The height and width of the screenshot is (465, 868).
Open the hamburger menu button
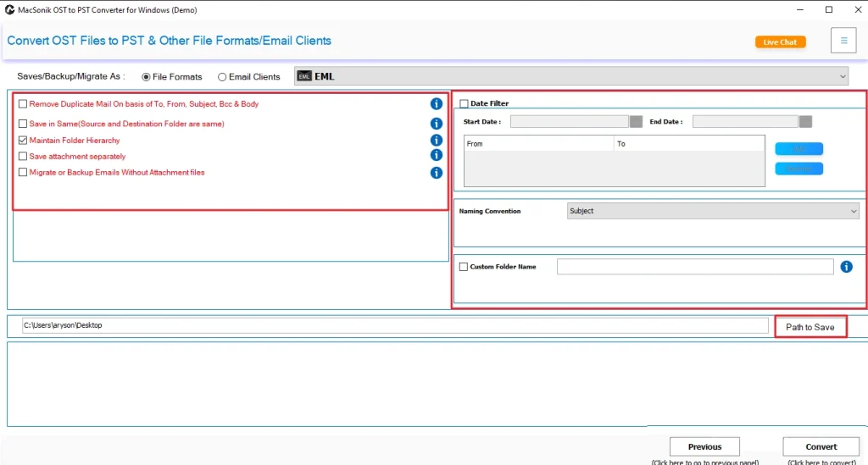(843, 41)
